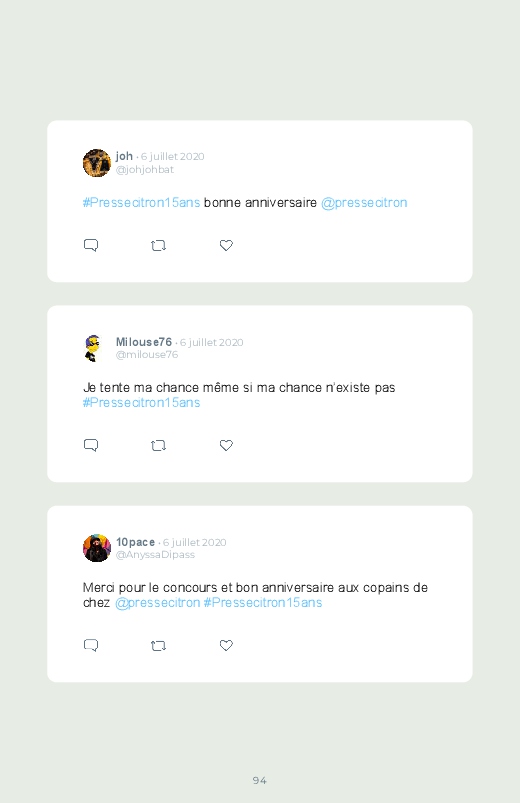The width and height of the screenshot is (520, 803).
Task: Open #Pressecitron15ans hashtag in 10pace's tweet
Action: [x=263, y=603]
